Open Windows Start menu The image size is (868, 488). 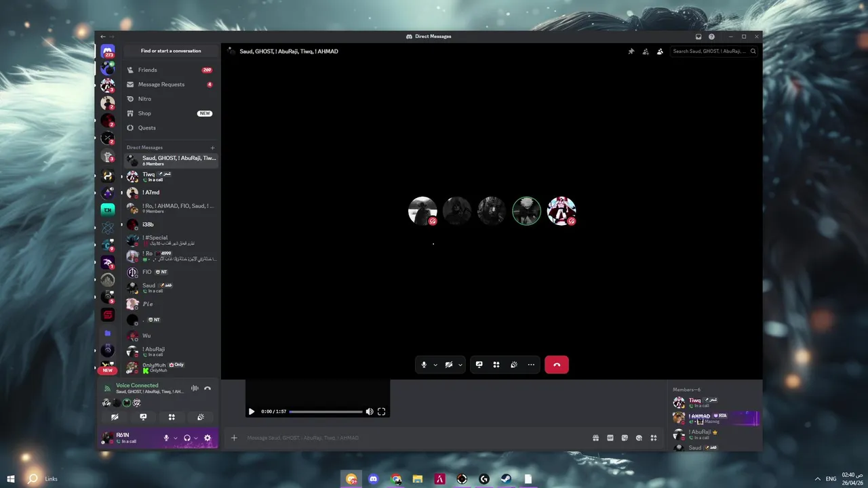tap(10, 479)
